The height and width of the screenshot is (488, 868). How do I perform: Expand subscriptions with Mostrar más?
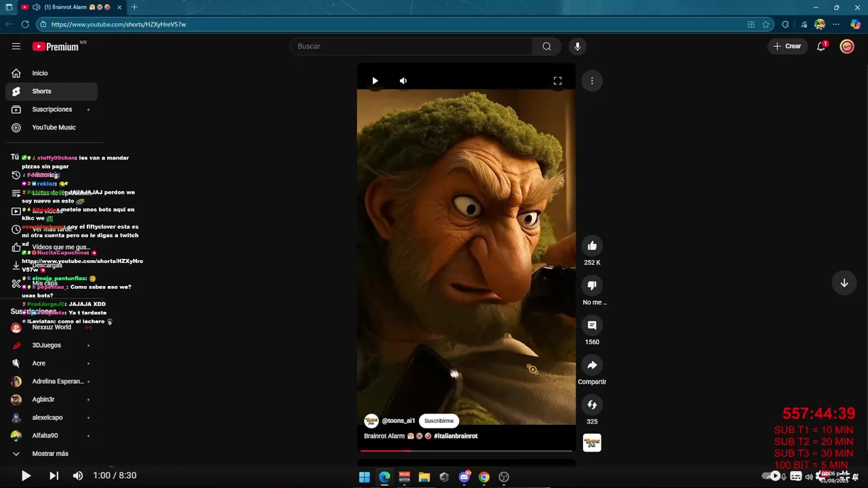click(x=52, y=453)
